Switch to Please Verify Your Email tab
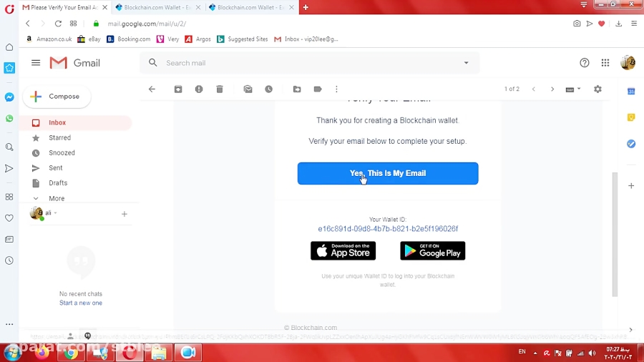This screenshot has height=362, width=644. point(64,7)
